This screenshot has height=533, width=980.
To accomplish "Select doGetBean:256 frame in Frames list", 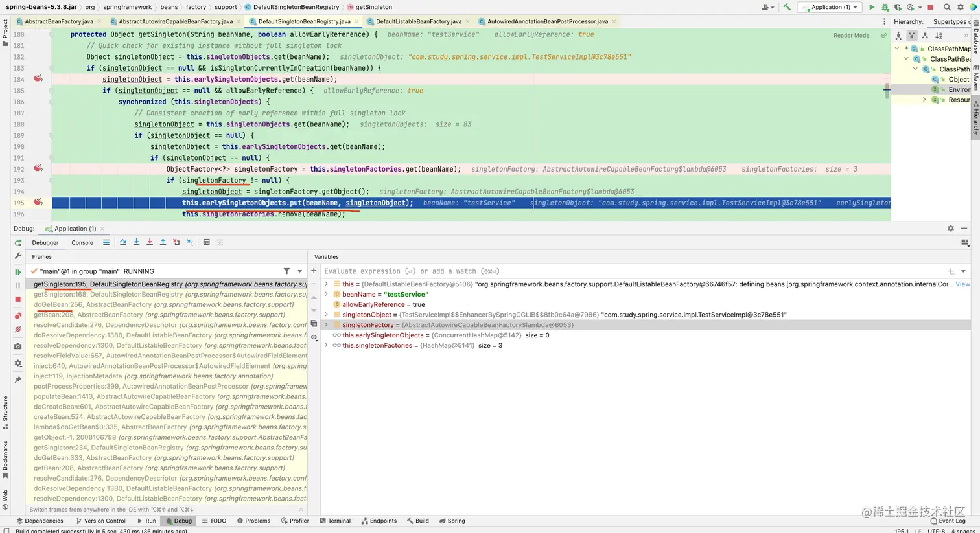I will click(x=167, y=304).
